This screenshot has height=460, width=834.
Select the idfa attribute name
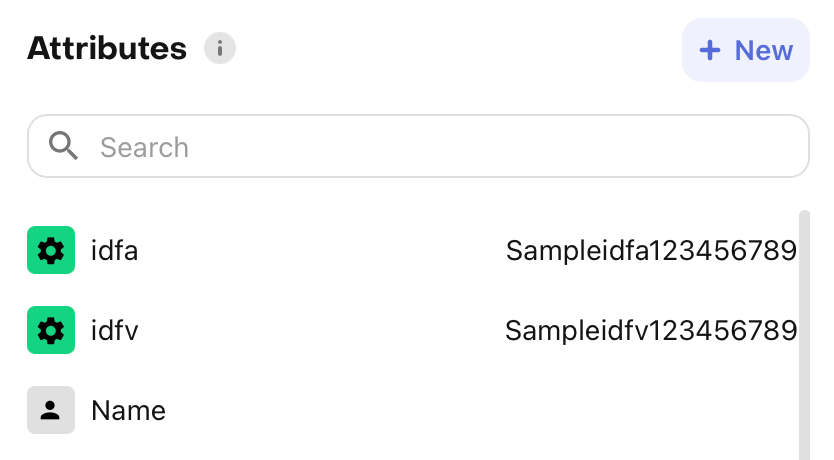tap(114, 250)
